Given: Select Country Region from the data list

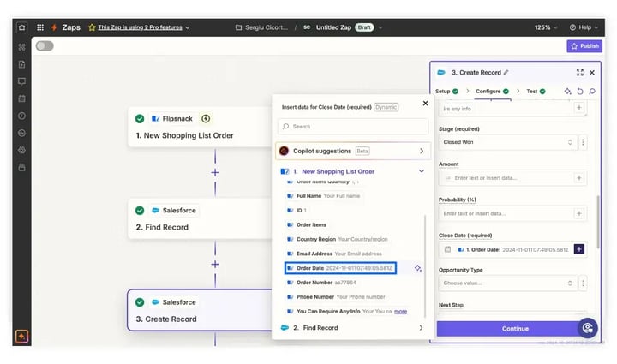Looking at the screenshot, I should (x=338, y=239).
